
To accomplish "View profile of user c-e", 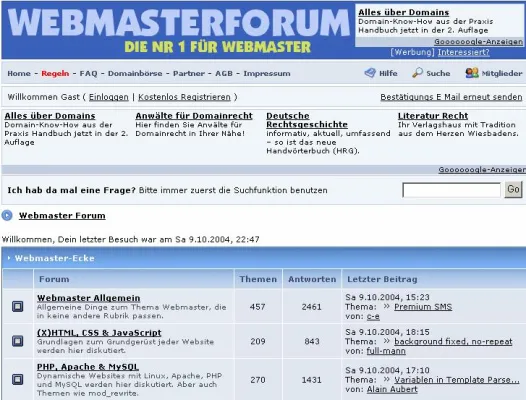I will tap(373, 316).
